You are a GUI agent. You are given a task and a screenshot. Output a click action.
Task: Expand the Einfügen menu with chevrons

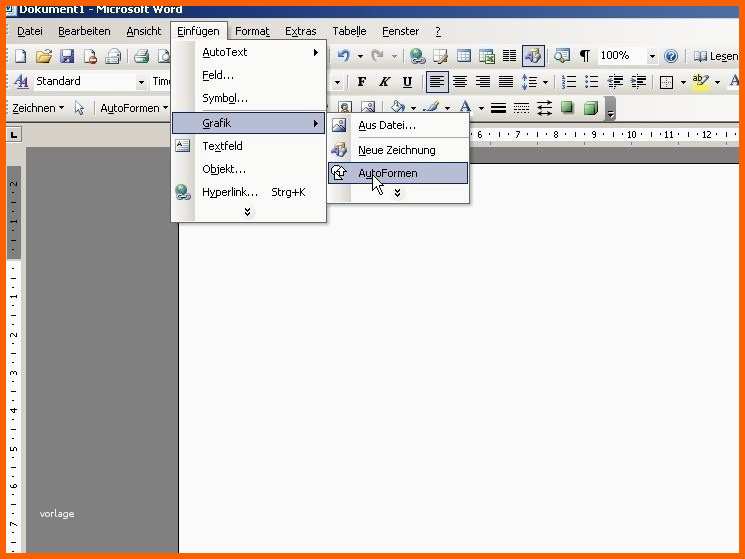point(248,212)
